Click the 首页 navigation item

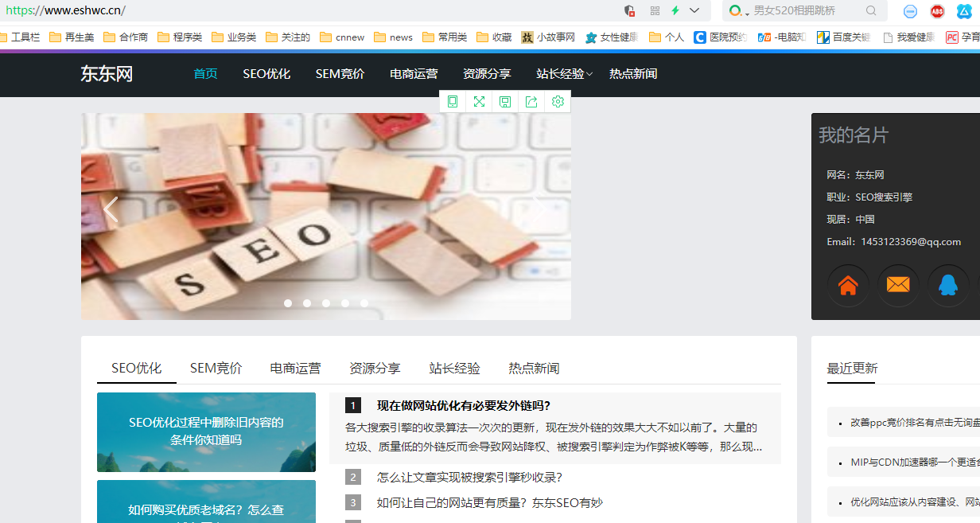pos(205,74)
